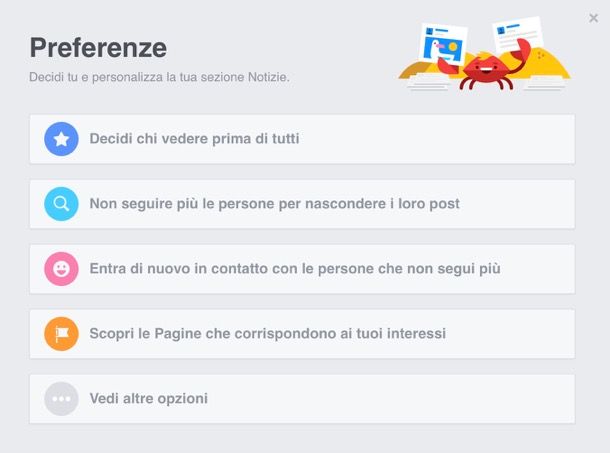Screen dimensions: 610x453
Task: Click "persone che non segui più" text
Action: pos(409,269)
